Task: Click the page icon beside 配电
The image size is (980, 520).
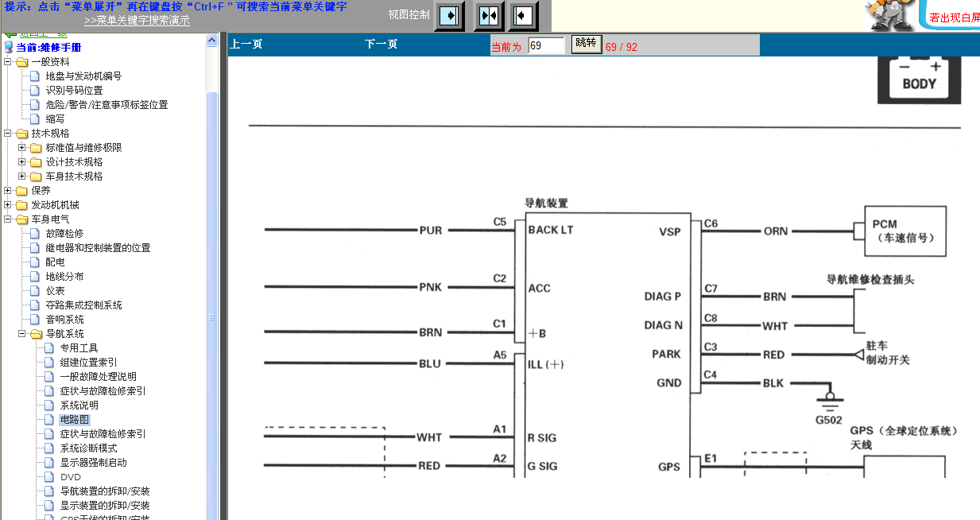Action: click(x=35, y=262)
